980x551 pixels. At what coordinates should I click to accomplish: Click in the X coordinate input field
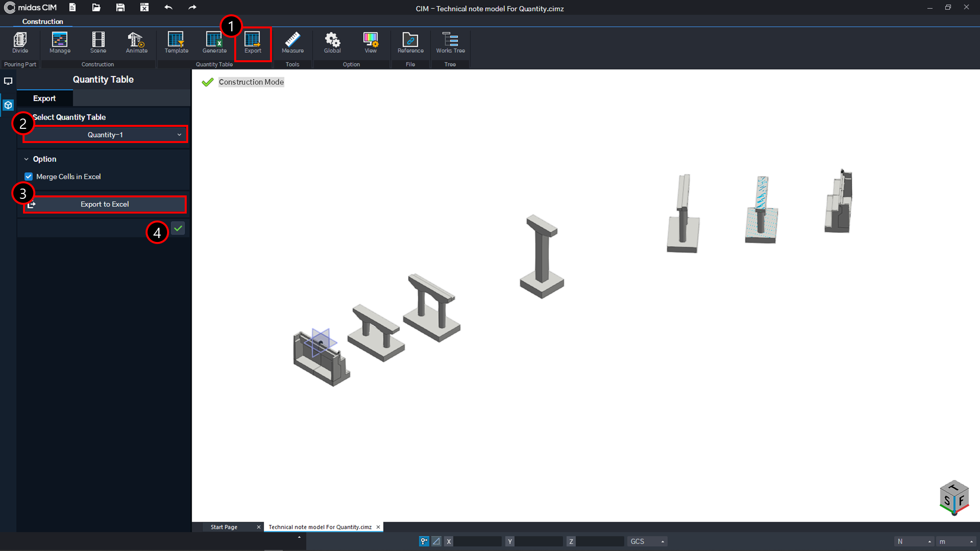pos(478,541)
